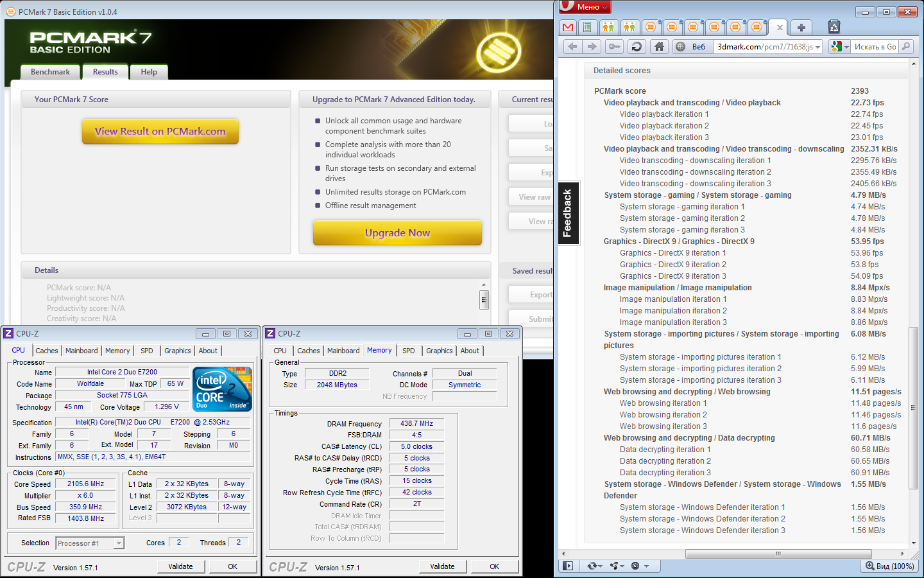Click the Искать в Google search field
The image size is (924, 578).
pyautogui.click(x=875, y=47)
